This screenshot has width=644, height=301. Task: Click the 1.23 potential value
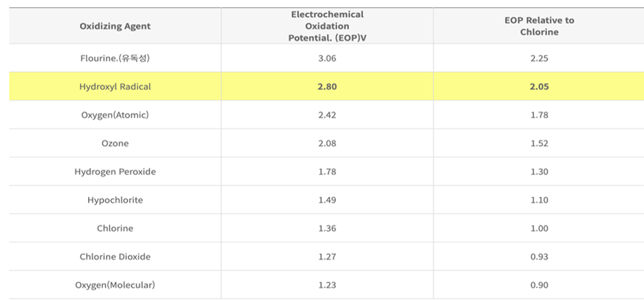tap(327, 286)
